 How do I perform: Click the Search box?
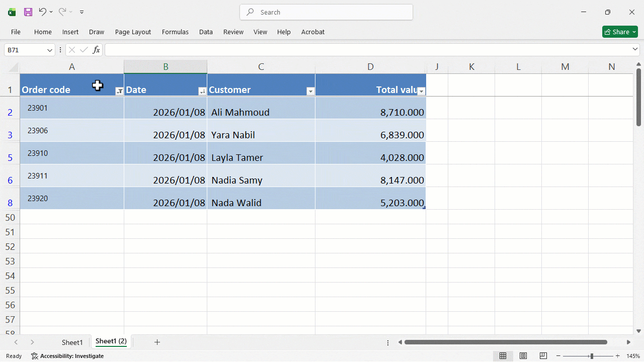(326, 12)
